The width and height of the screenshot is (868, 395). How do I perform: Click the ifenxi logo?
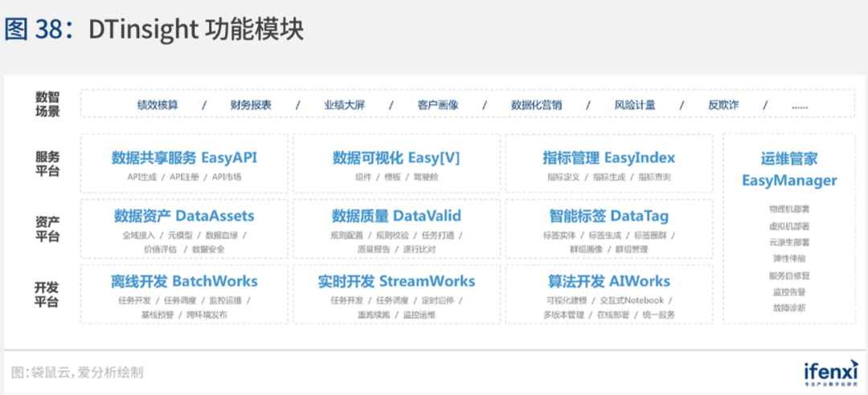[830, 373]
